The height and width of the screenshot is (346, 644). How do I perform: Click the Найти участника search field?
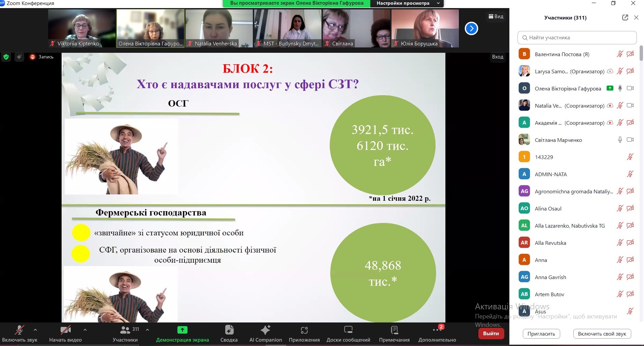[x=577, y=38]
